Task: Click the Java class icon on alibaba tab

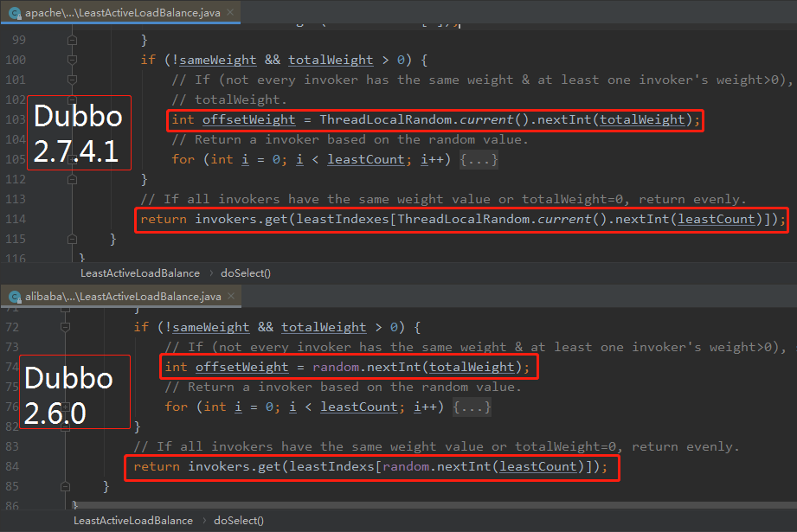Action: 15,297
